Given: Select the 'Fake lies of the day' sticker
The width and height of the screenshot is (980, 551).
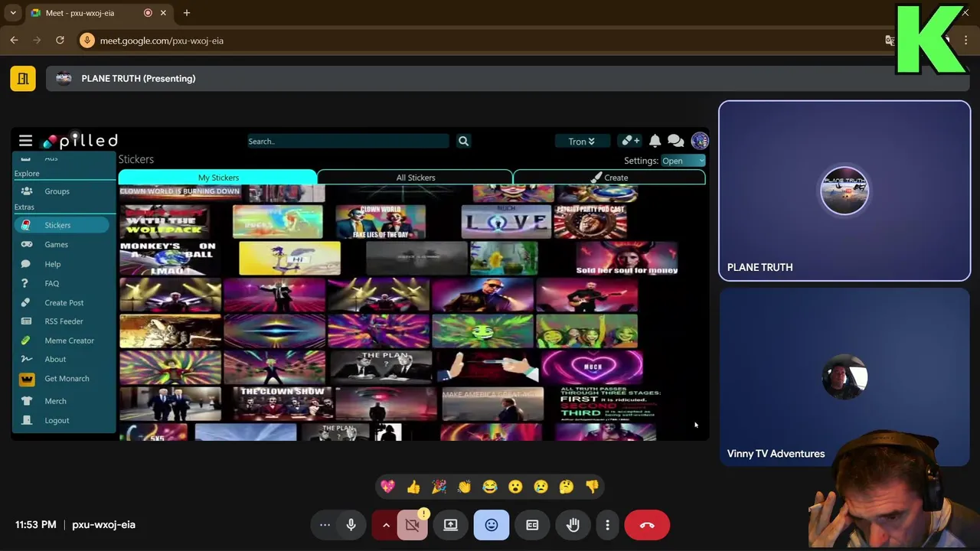Looking at the screenshot, I should click(381, 222).
